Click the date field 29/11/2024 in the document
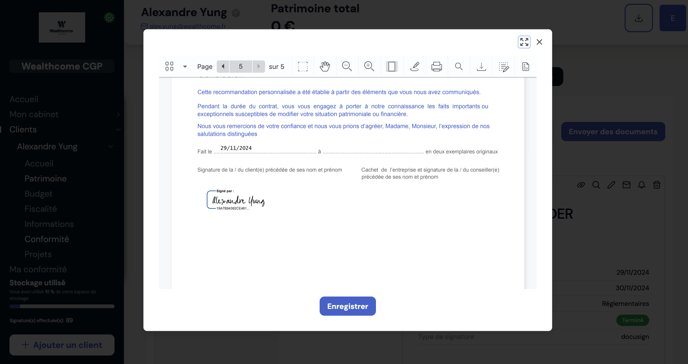This screenshot has width=688, height=364. pyautogui.click(x=236, y=148)
